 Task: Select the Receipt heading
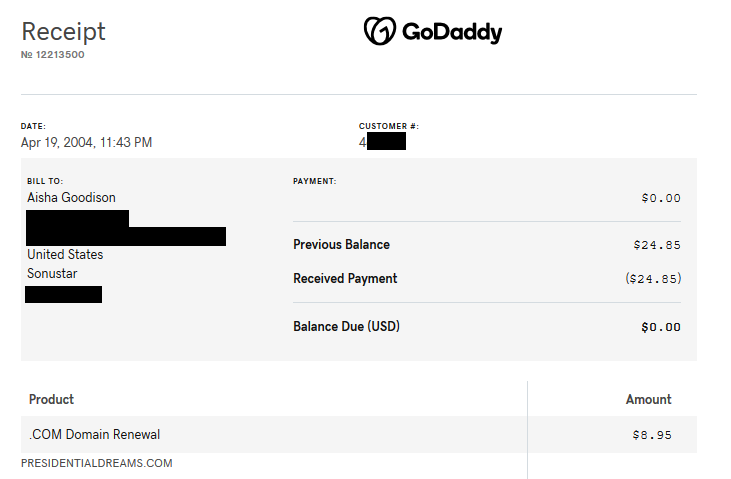click(63, 32)
